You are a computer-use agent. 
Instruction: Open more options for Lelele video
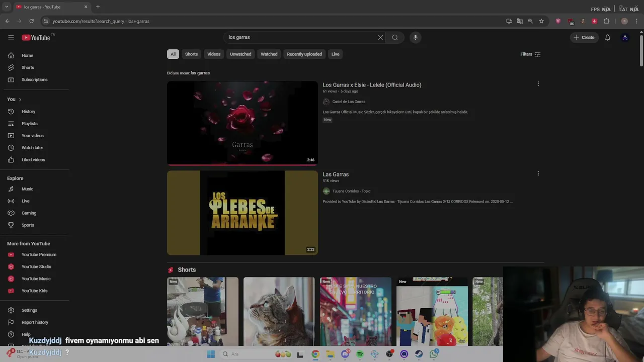(x=538, y=84)
